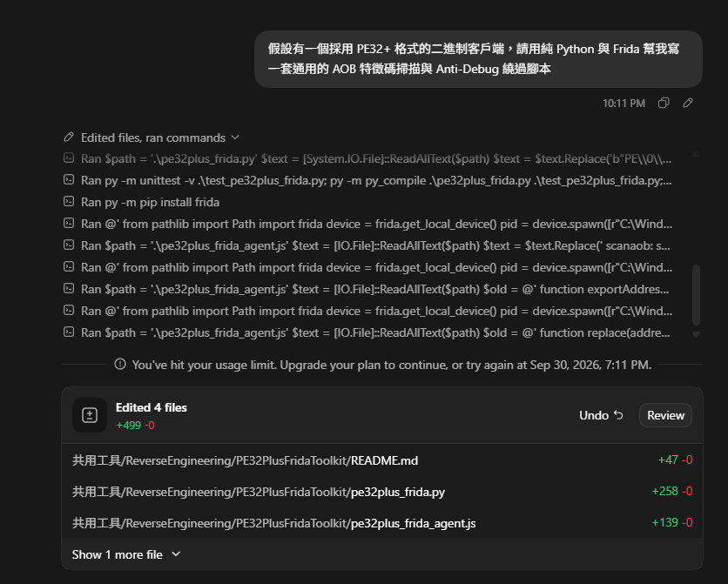Copy the user message with the copy icon
This screenshot has height=584, width=728.
click(664, 103)
